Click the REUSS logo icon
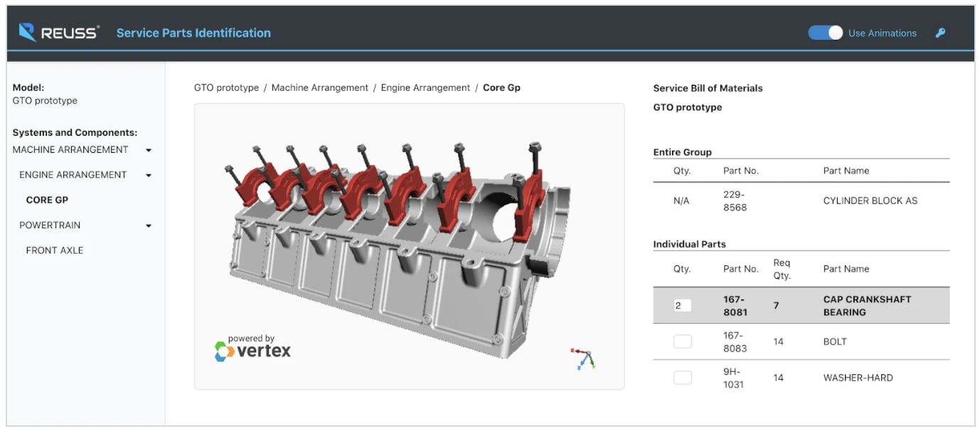The width and height of the screenshot is (980, 431). (x=26, y=32)
